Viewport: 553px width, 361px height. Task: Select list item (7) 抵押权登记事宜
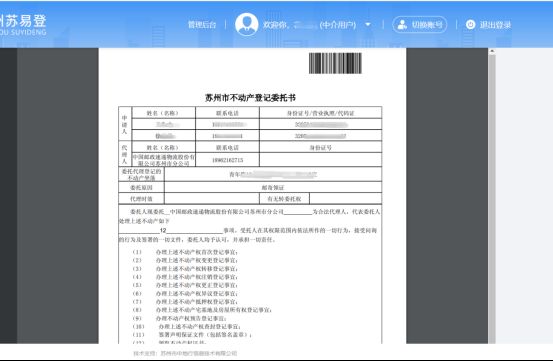[185, 302]
